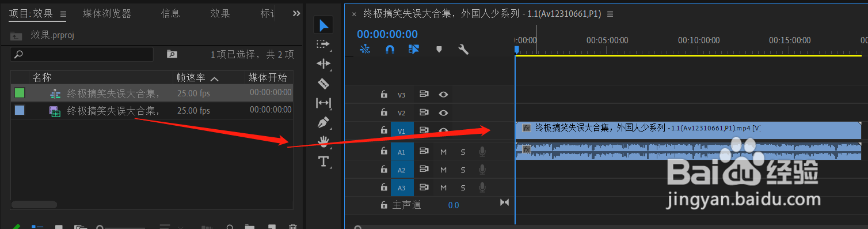Click the green label swatch of sequence

point(20,93)
